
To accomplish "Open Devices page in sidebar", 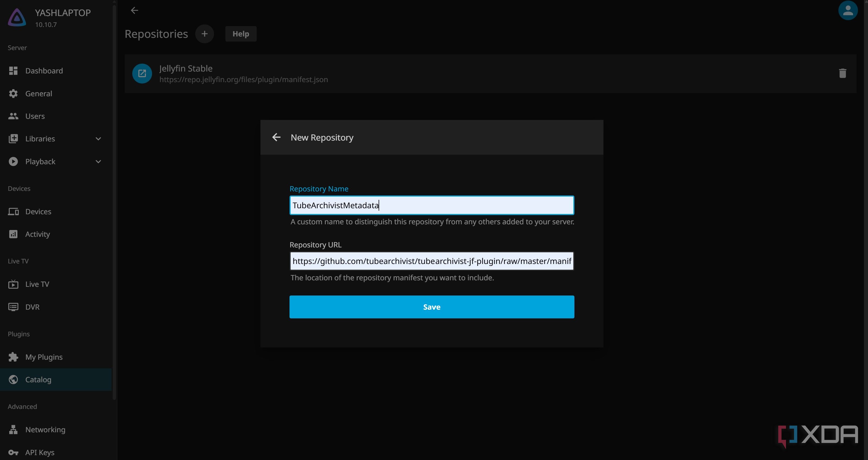I will pos(56,212).
